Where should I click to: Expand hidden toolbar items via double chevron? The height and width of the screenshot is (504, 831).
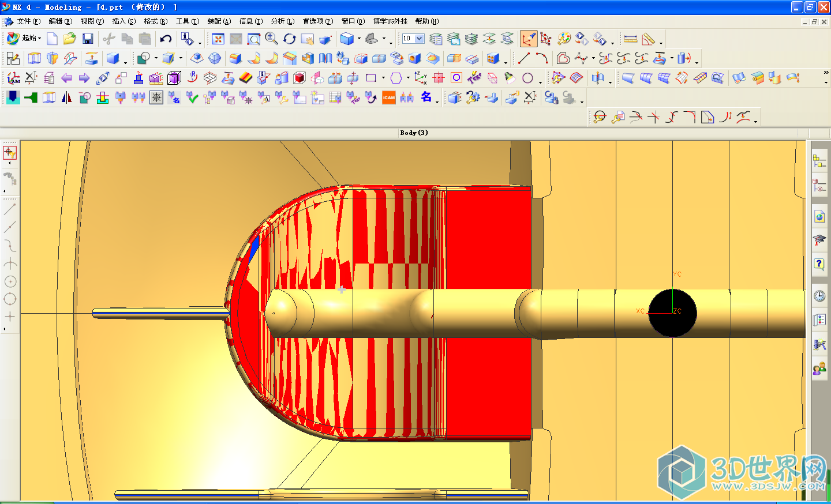(826, 73)
